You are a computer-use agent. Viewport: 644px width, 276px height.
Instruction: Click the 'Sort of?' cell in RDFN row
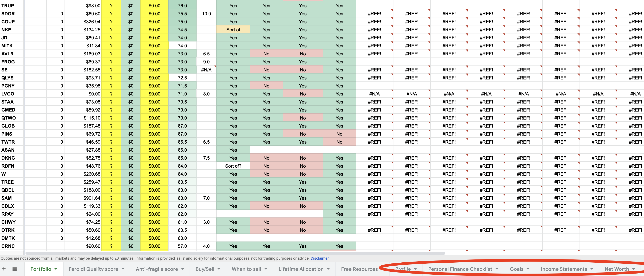[233, 166]
